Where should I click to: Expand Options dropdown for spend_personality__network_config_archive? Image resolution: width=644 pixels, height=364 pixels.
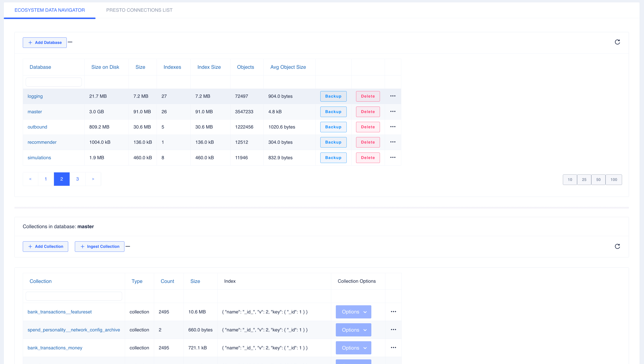point(353,330)
